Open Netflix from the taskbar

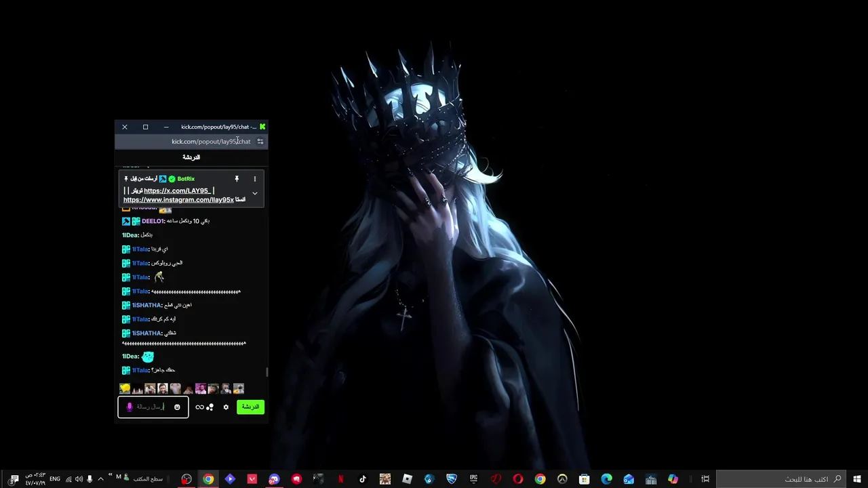pos(340,479)
